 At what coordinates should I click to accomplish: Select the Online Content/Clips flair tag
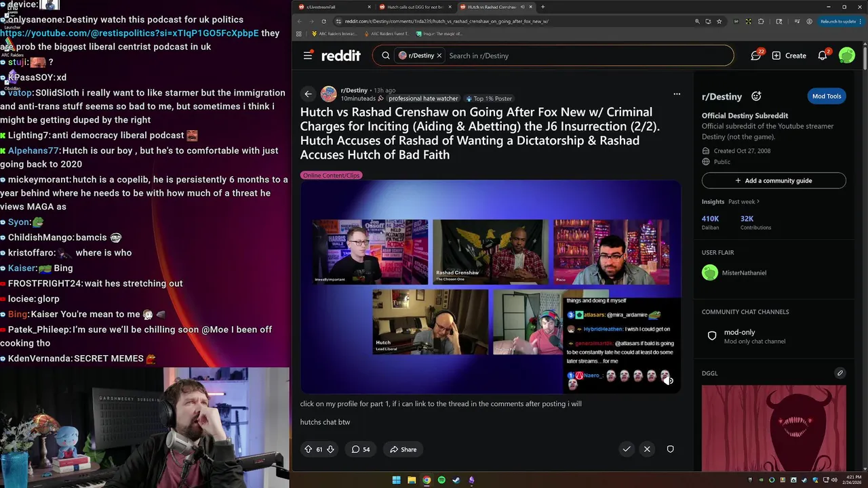tap(331, 175)
